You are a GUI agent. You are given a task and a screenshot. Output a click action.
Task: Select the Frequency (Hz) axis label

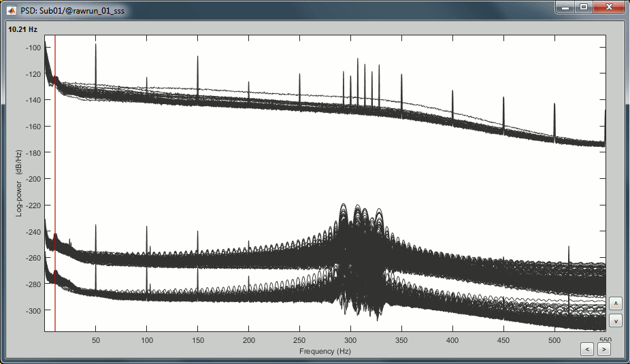[x=325, y=351]
